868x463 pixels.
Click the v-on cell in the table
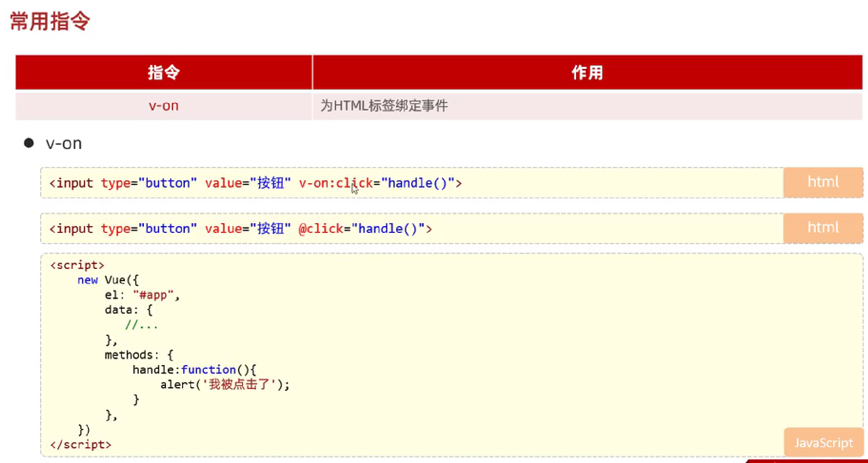(x=164, y=106)
